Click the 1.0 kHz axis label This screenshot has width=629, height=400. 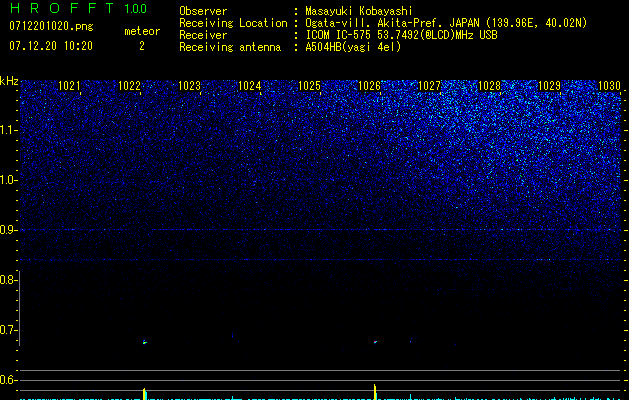pyautogui.click(x=7, y=180)
